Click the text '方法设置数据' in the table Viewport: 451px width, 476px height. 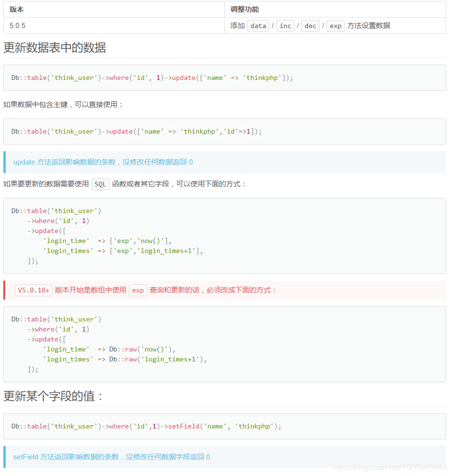click(x=368, y=26)
